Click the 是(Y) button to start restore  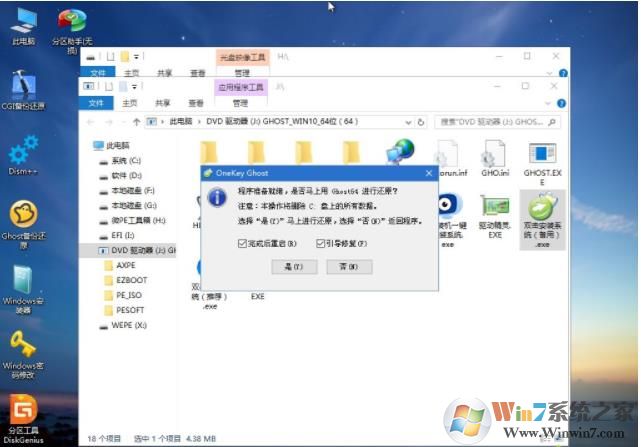pos(295,268)
